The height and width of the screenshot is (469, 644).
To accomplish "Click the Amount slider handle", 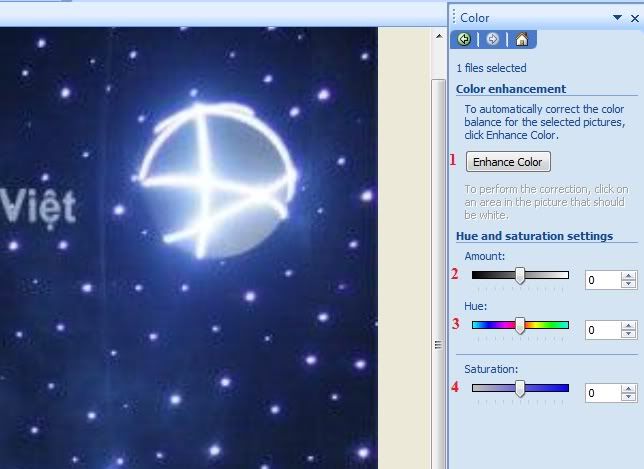I will [520, 276].
